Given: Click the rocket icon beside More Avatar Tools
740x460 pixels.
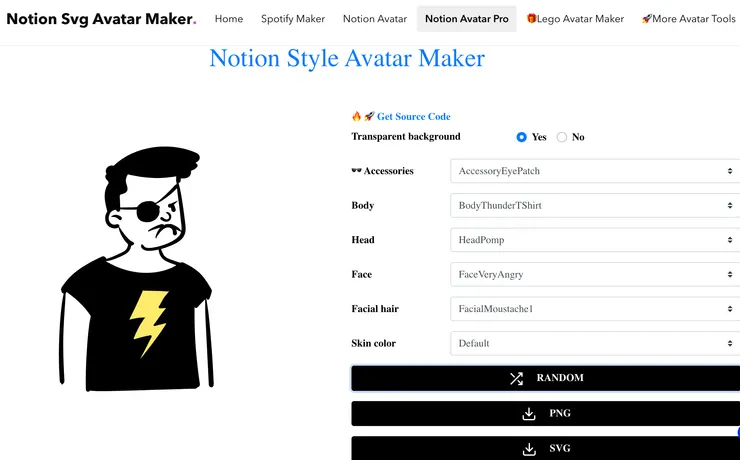Looking at the screenshot, I should pyautogui.click(x=647, y=18).
